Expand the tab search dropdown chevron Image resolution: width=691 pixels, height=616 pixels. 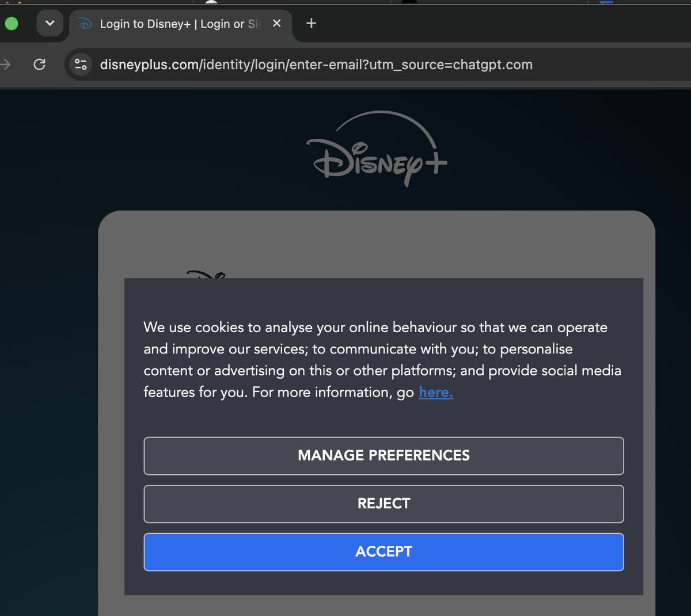pos(50,23)
